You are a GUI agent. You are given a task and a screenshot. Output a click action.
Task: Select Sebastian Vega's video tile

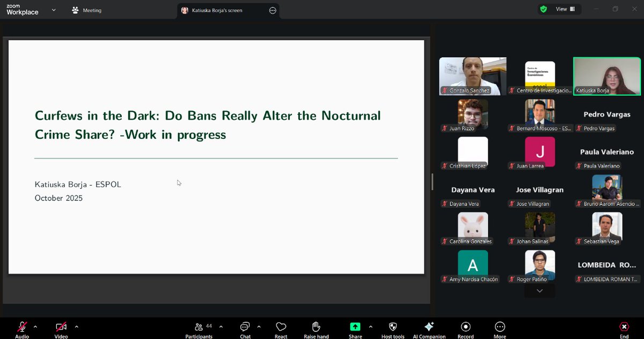coord(607,227)
